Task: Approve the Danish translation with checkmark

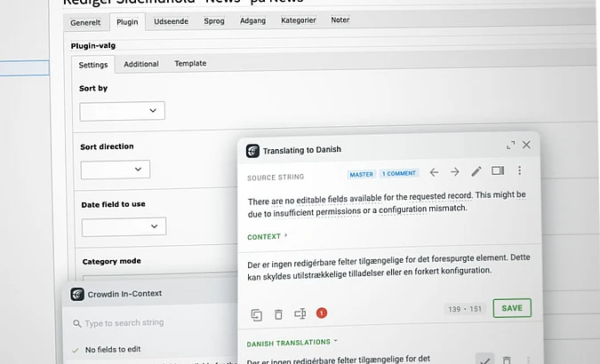Action: [485, 360]
